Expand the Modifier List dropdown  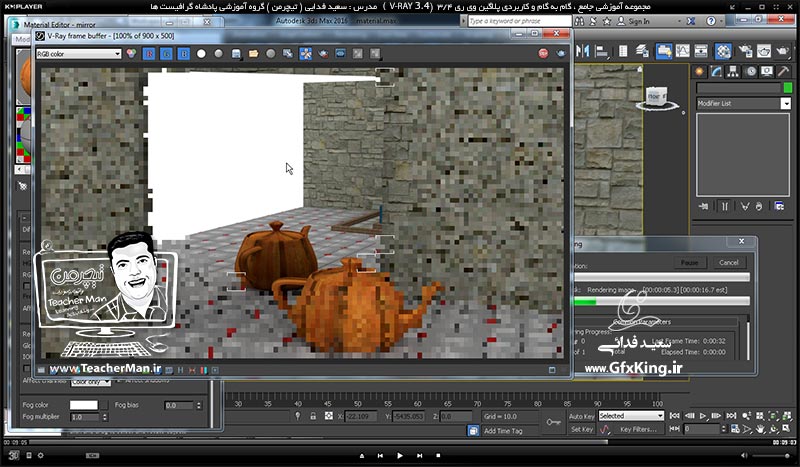(786, 104)
